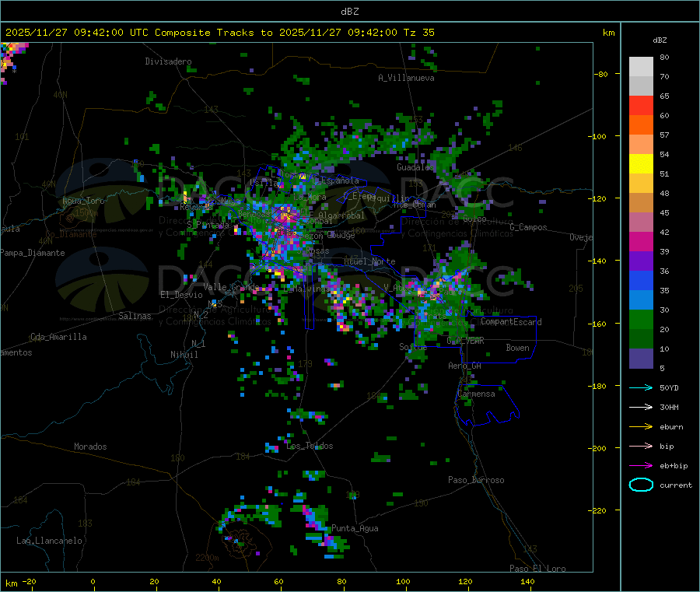700x592 pixels.
Task: Click the 100 km horizontal axis label
Action: pyautogui.click(x=403, y=581)
